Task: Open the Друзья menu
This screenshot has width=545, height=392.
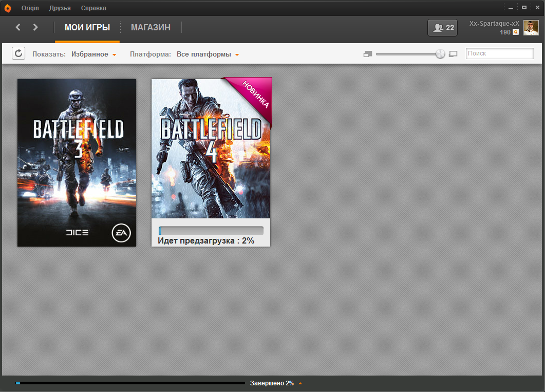Action: [60, 8]
